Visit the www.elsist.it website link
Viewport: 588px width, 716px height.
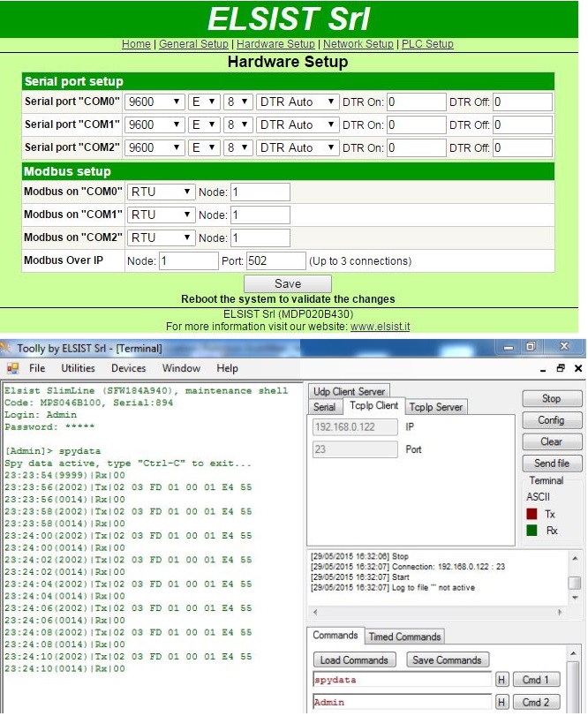381,327
